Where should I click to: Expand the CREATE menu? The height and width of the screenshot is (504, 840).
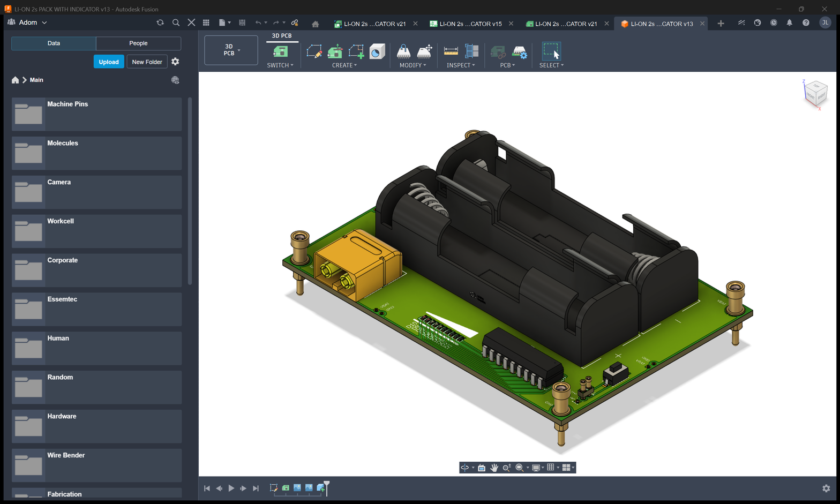click(344, 65)
